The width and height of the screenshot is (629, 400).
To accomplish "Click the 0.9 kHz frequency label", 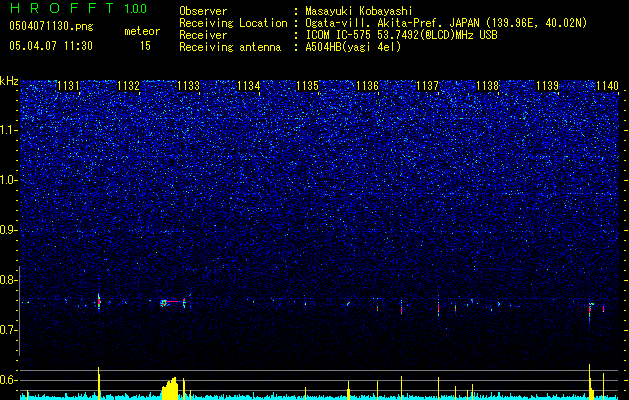I will pyautogui.click(x=9, y=230).
